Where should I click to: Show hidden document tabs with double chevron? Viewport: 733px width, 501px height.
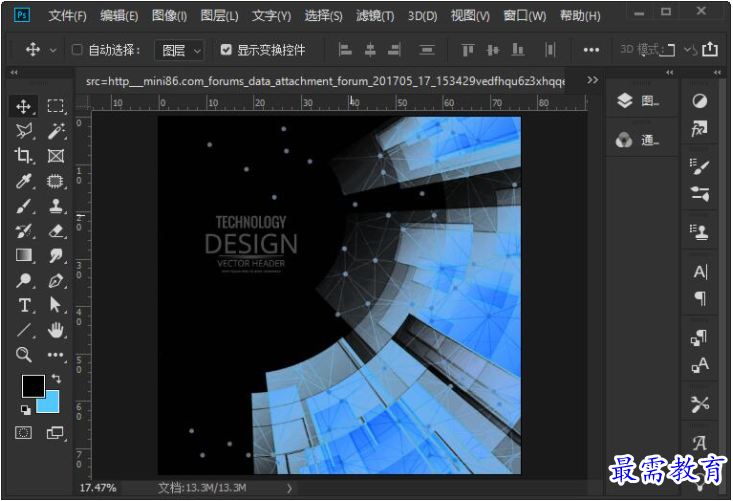(592, 80)
